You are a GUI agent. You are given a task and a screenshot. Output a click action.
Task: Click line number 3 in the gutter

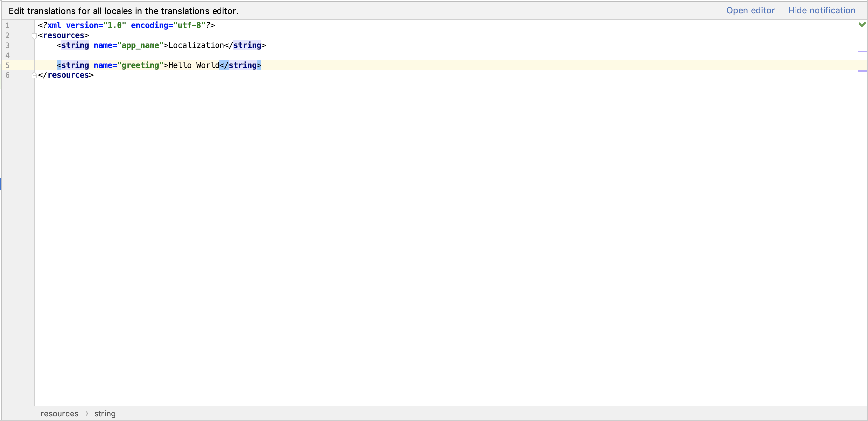click(x=7, y=45)
